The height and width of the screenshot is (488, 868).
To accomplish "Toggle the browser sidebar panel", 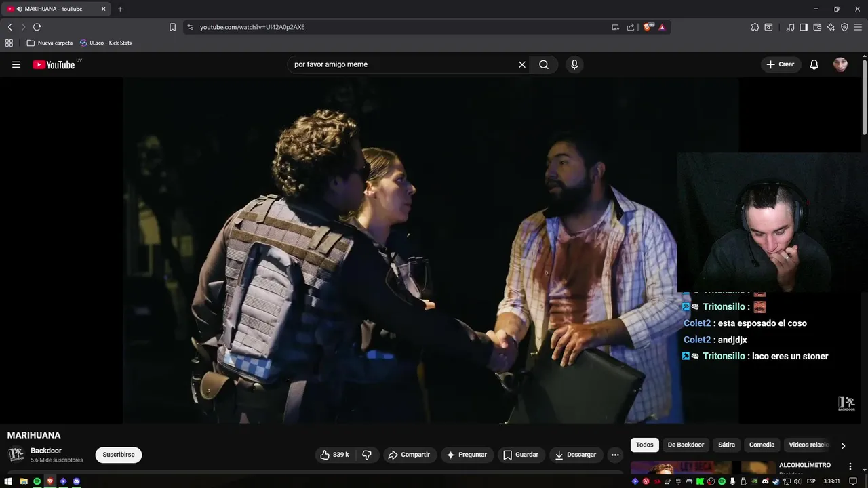I will point(804,27).
